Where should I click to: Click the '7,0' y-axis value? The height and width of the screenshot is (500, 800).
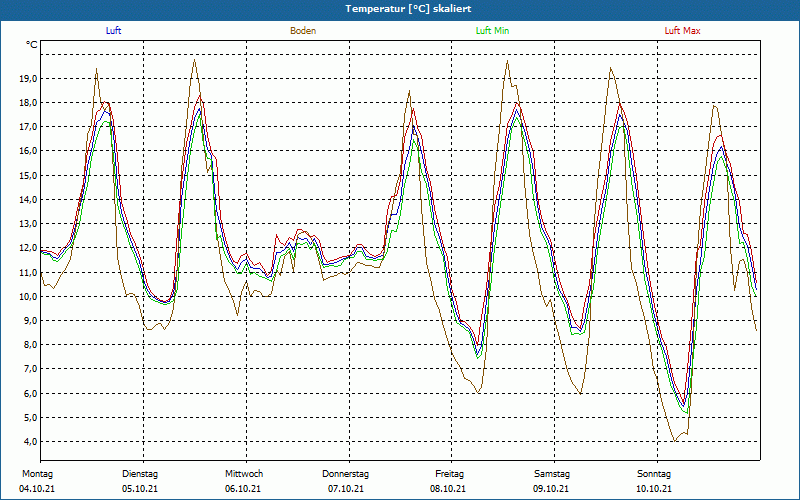tap(30, 369)
